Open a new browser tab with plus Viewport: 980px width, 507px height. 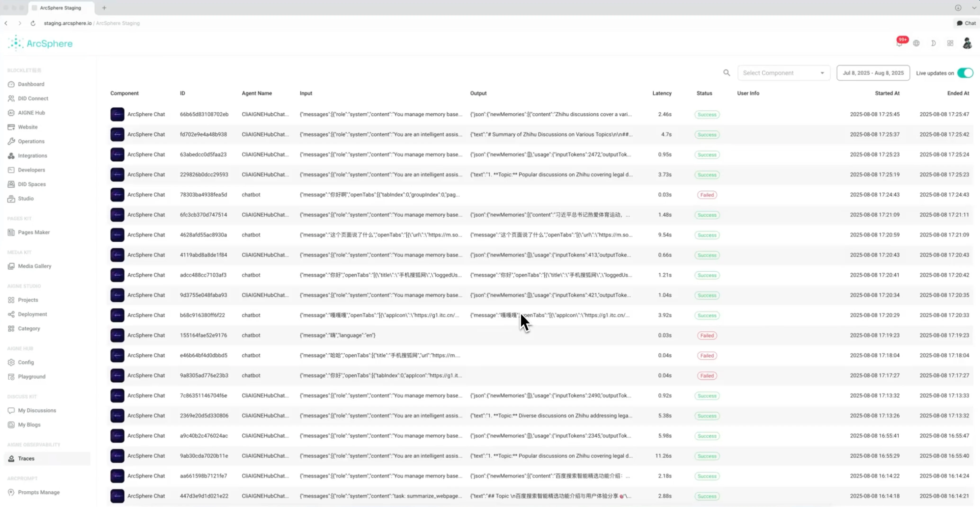point(104,8)
